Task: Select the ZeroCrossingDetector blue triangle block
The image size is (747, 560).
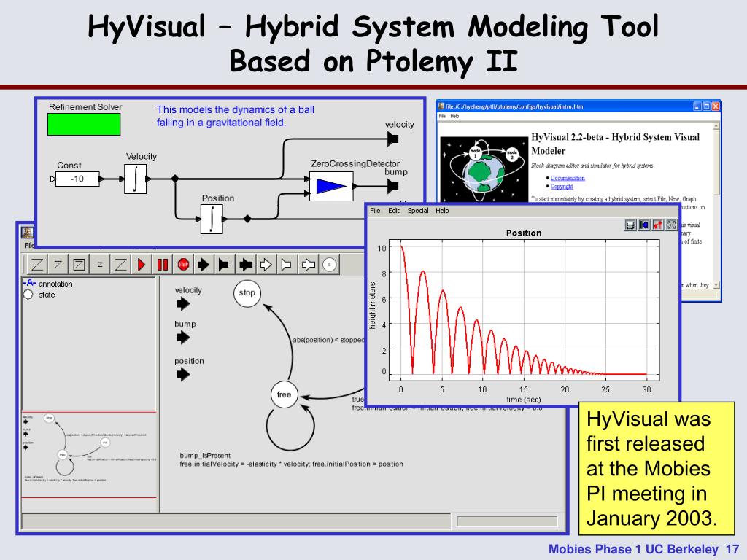Action: (331, 186)
